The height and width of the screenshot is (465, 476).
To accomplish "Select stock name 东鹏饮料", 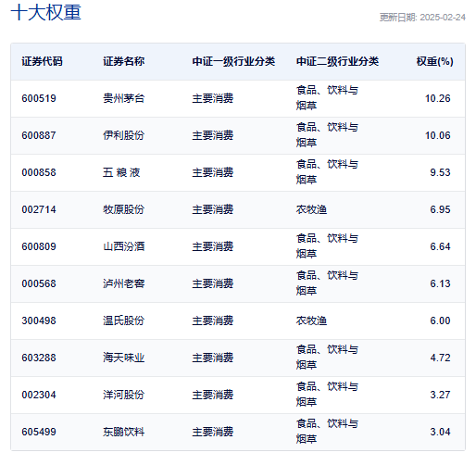I will point(124,432).
